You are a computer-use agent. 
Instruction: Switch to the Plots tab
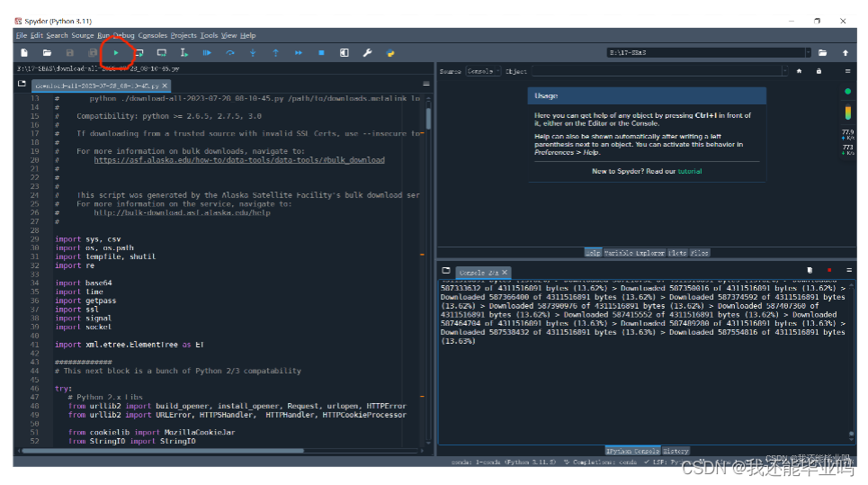point(677,253)
